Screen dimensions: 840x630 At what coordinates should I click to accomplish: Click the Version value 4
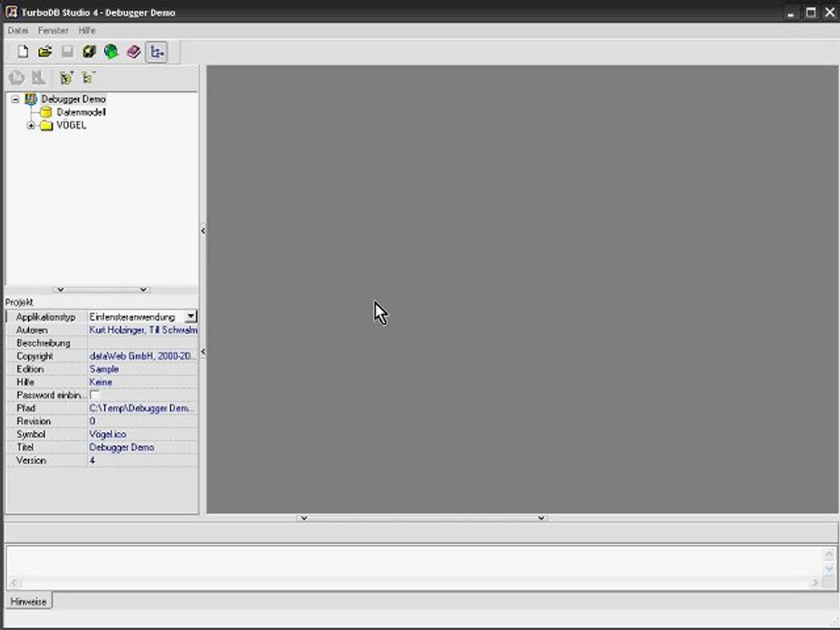[x=143, y=460]
